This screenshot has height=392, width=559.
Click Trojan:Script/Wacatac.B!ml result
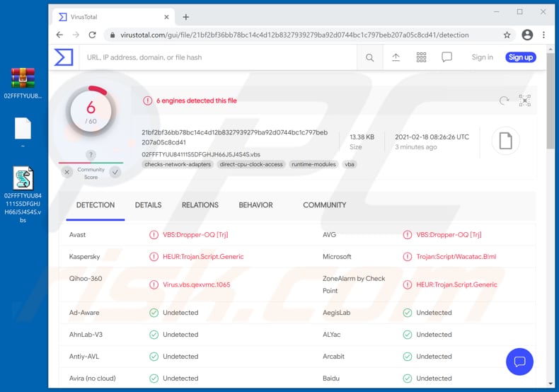[x=456, y=257]
